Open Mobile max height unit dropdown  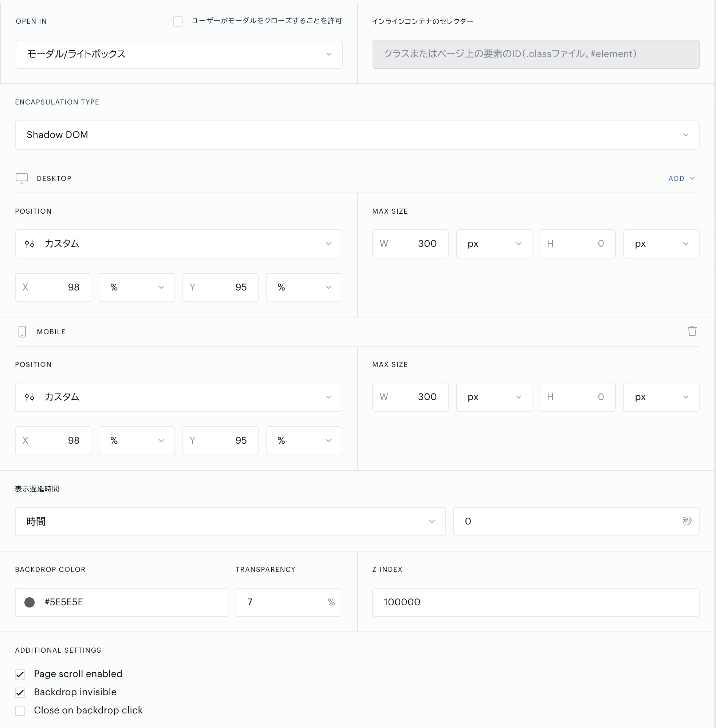(661, 397)
